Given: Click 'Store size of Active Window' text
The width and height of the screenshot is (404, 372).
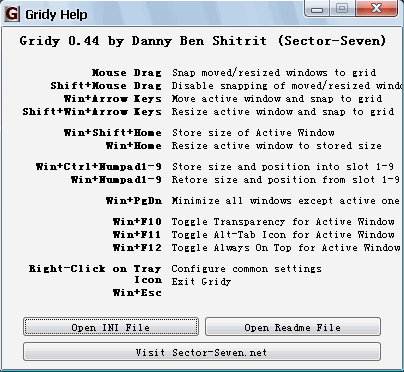Looking at the screenshot, I should click(253, 133).
